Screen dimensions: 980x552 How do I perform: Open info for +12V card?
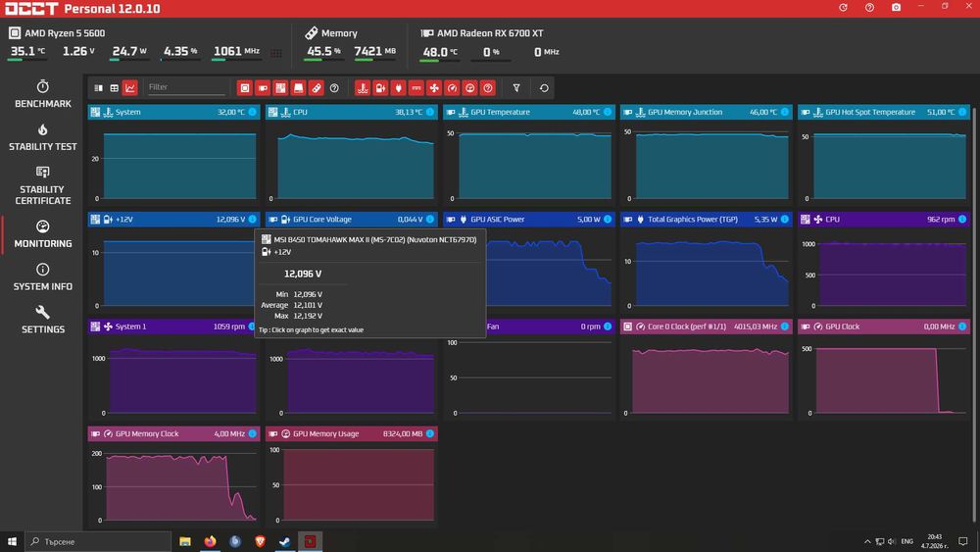coord(253,220)
